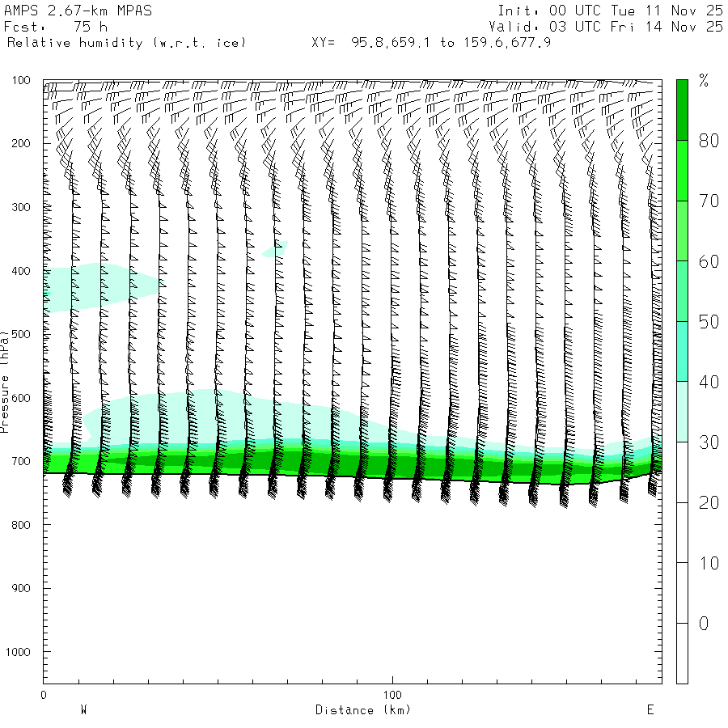The width and height of the screenshot is (728, 728).
Task: Click the small humidity patch near 370 hPa
Action: [275, 249]
